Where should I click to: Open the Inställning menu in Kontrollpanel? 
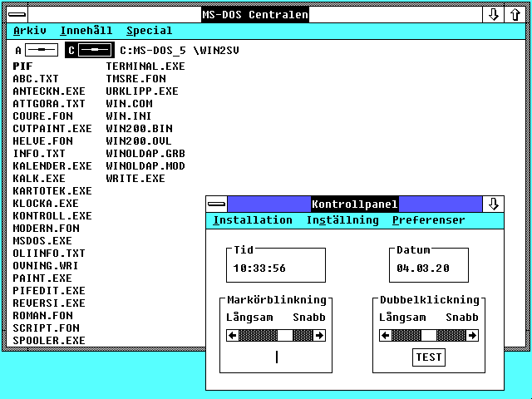tap(342, 220)
